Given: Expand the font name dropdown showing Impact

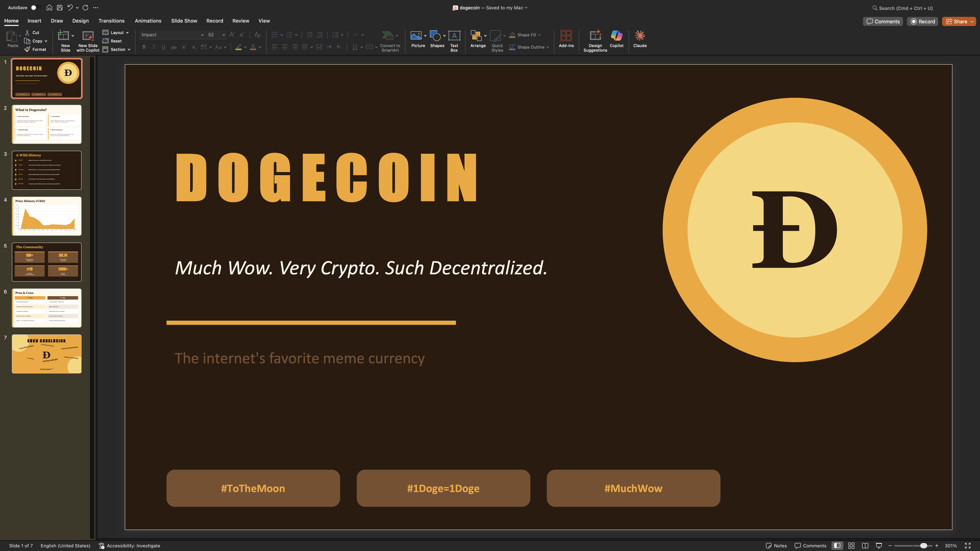Looking at the screenshot, I should (x=202, y=35).
